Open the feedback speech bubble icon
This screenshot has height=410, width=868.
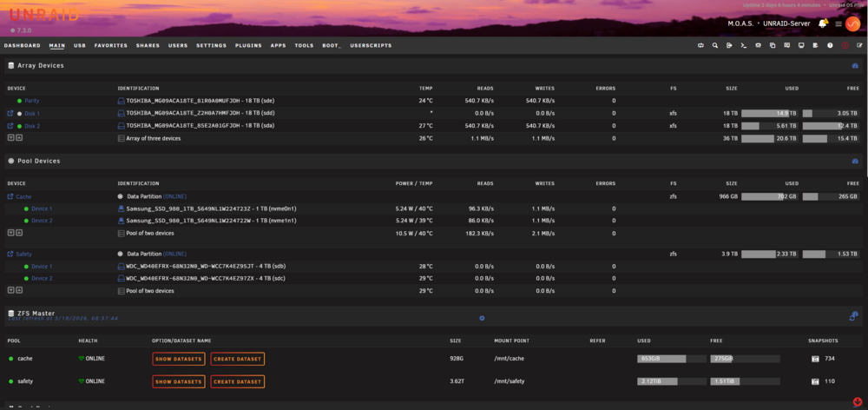pos(786,45)
